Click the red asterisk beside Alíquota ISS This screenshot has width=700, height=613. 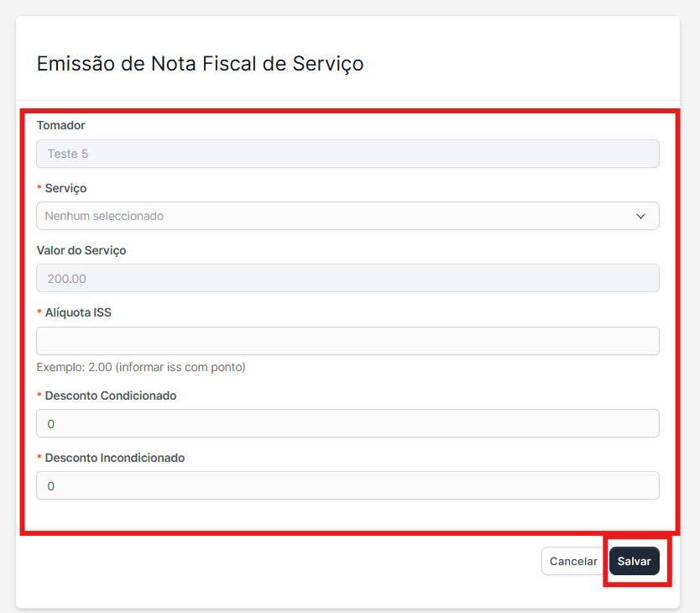point(39,313)
